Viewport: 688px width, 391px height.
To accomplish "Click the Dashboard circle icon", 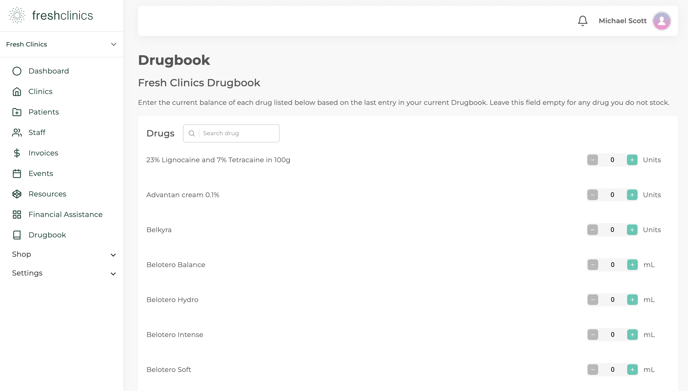I will point(17,71).
